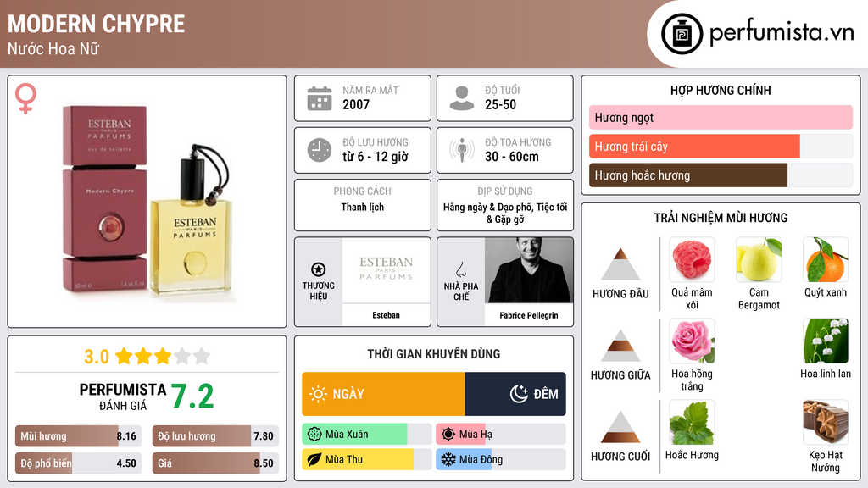868x488 pixels.
Task: Click the Esteban brand name link
Action: click(386, 315)
